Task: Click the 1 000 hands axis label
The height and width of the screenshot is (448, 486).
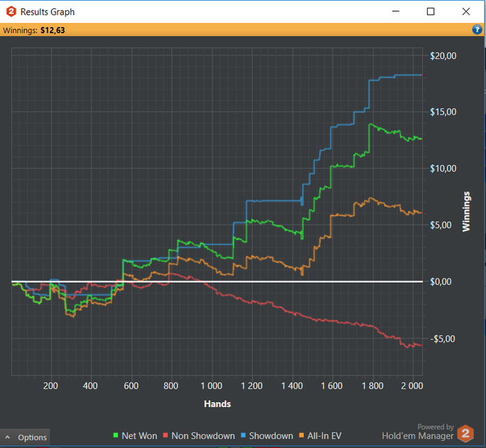Action: coord(211,385)
